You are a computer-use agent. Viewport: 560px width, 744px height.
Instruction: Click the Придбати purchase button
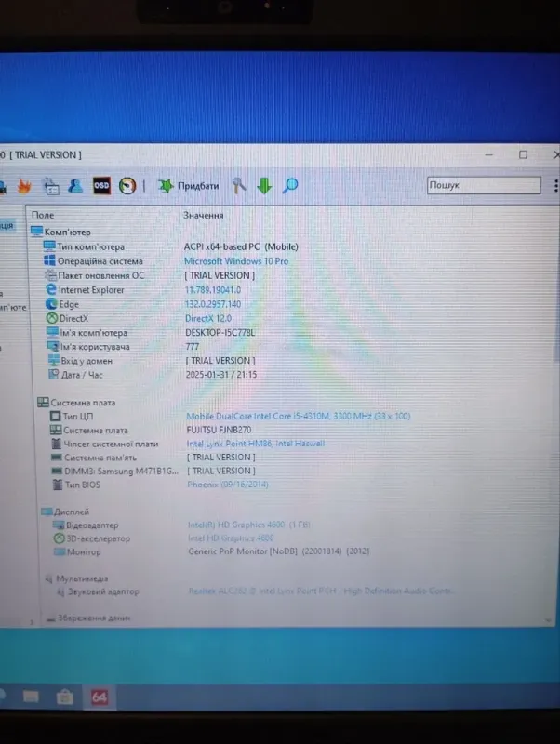point(189,186)
